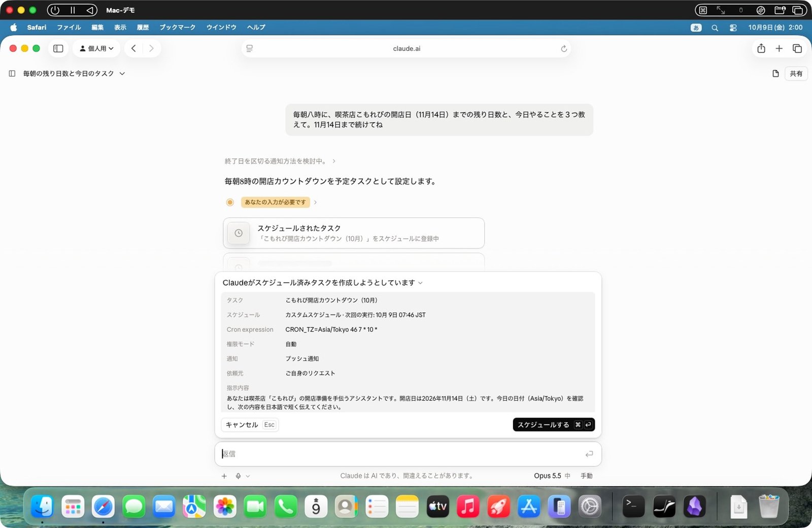Open the ファイル menu
The width and height of the screenshot is (812, 528).
[x=69, y=27]
